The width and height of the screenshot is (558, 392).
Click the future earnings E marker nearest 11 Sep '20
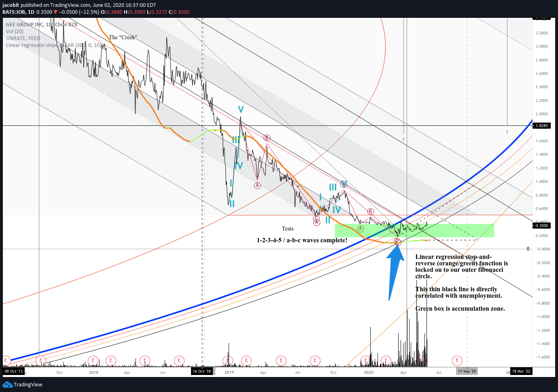pos(457,360)
